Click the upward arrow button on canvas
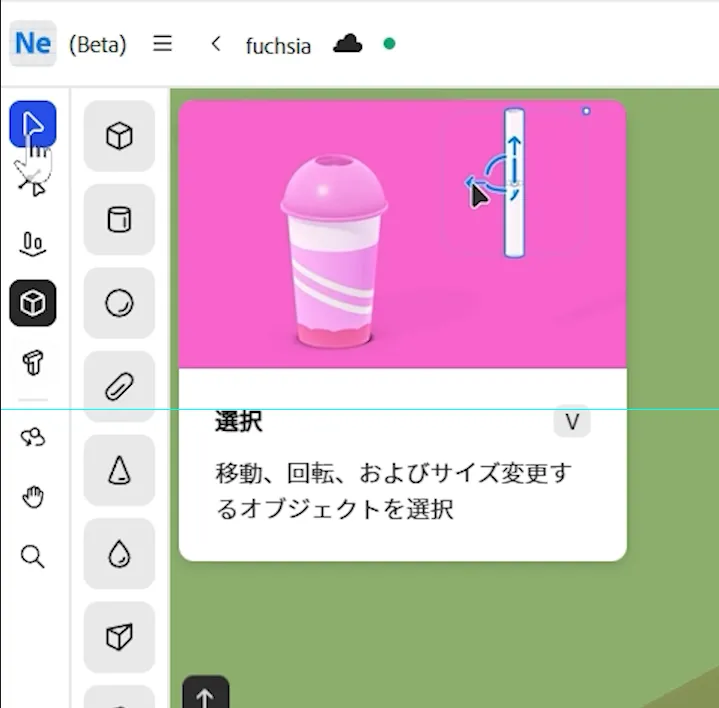This screenshot has width=719, height=708. 205,693
